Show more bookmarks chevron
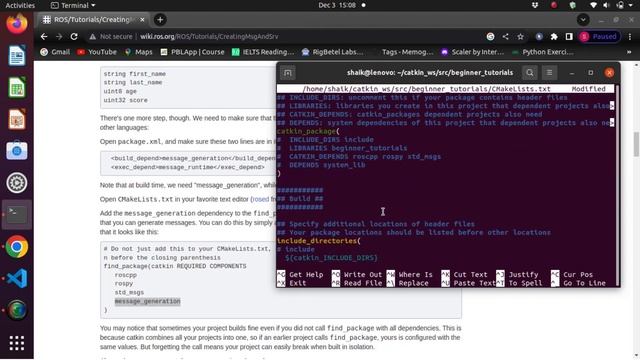 point(629,52)
